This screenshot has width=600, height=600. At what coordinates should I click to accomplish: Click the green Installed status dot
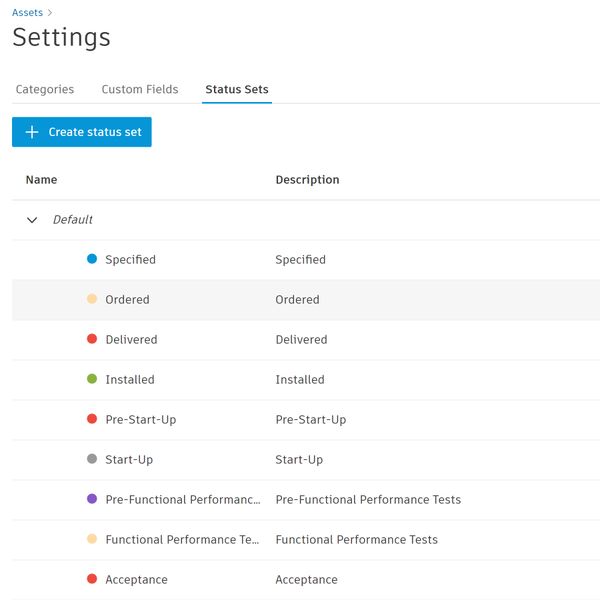click(x=92, y=379)
